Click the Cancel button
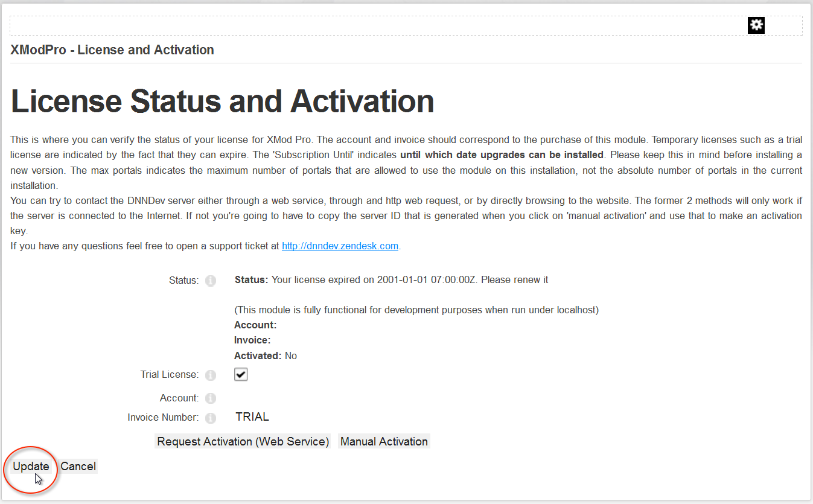The height and width of the screenshot is (504, 813). (x=78, y=466)
